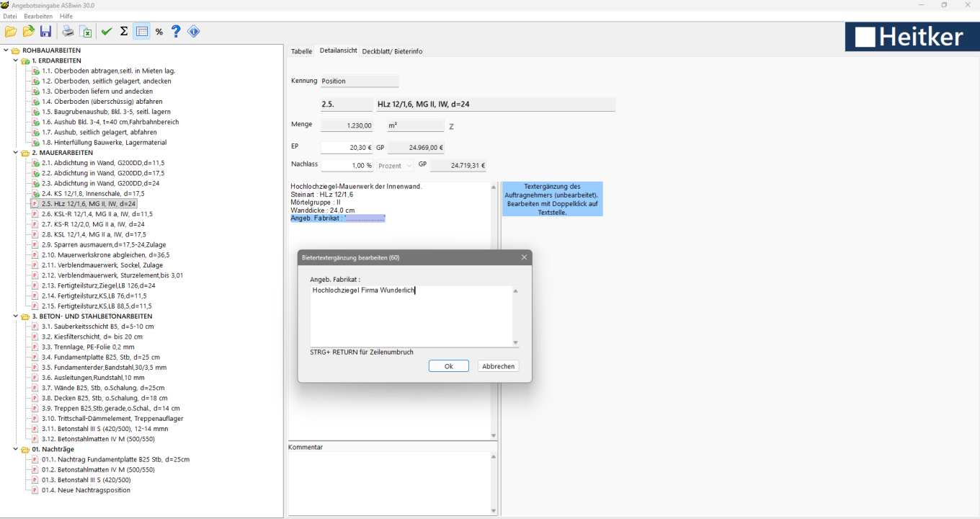This screenshot has width=980, height=519.
Task: Confirm the dialog with Ok
Action: click(448, 366)
